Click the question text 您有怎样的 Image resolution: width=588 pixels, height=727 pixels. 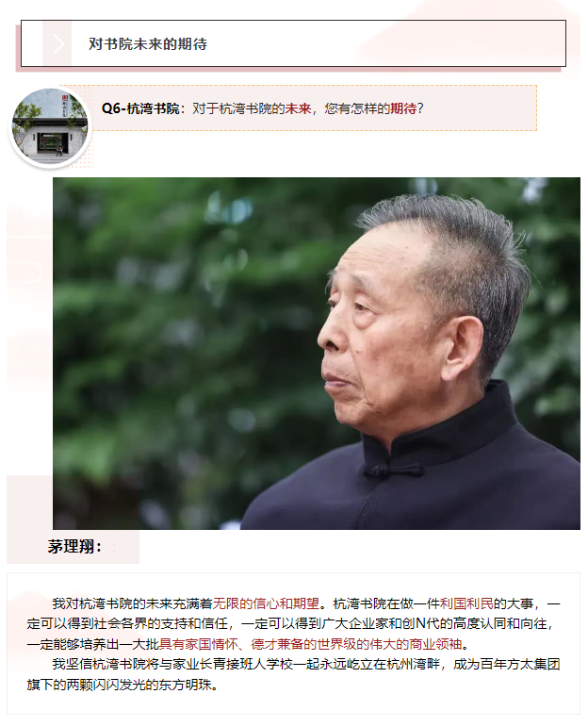tap(357, 108)
